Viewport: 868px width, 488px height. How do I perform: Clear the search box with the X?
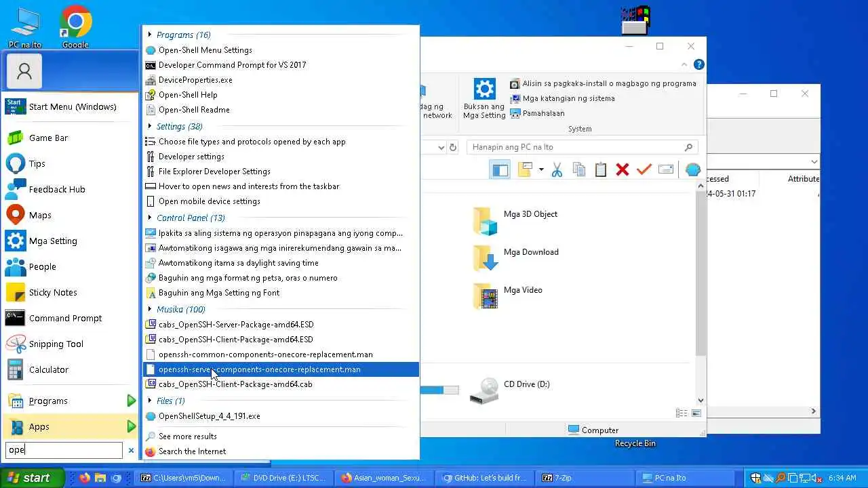(132, 450)
